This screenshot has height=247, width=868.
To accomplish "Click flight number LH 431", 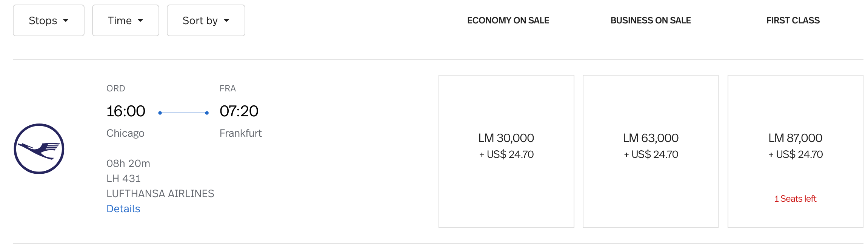I will point(123,178).
